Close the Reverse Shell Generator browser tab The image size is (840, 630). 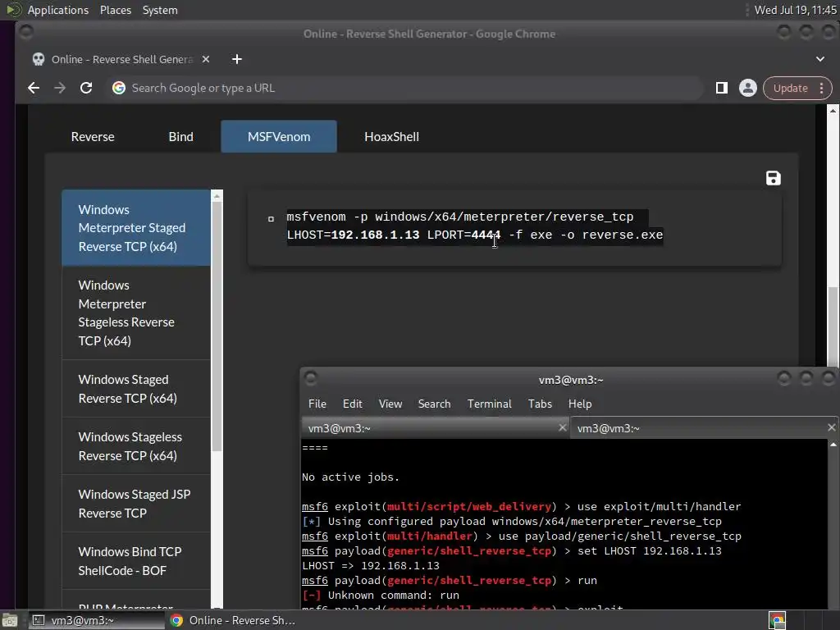coord(206,59)
